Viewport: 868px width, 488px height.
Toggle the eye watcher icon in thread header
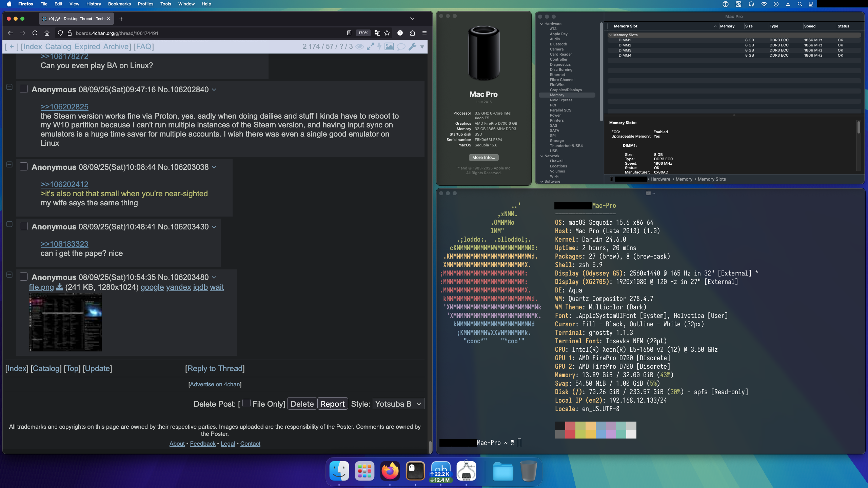360,47
